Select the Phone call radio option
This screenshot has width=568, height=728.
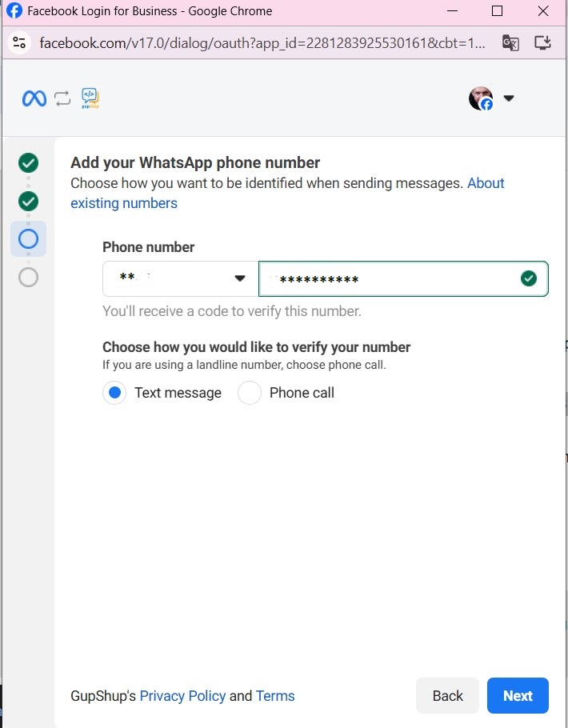(x=250, y=393)
